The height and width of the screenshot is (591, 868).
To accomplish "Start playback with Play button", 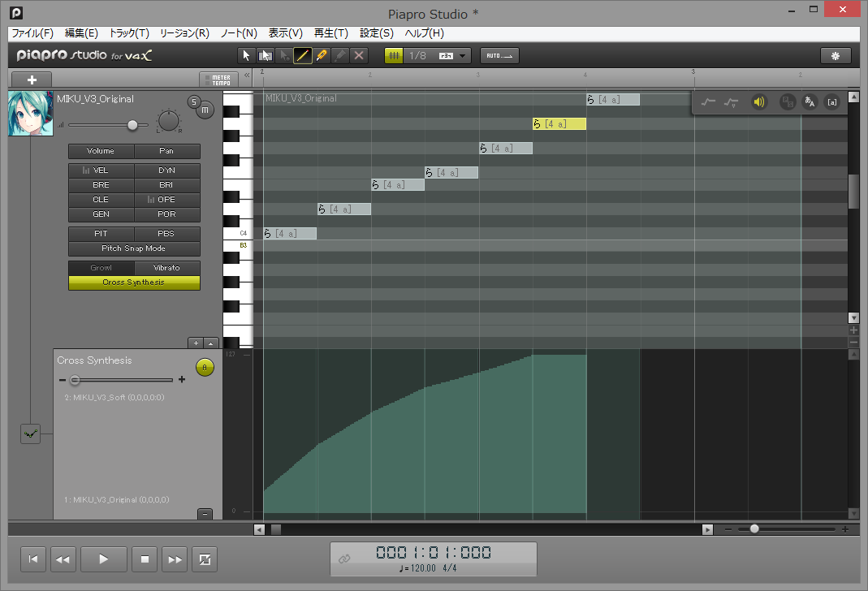I will pyautogui.click(x=103, y=559).
